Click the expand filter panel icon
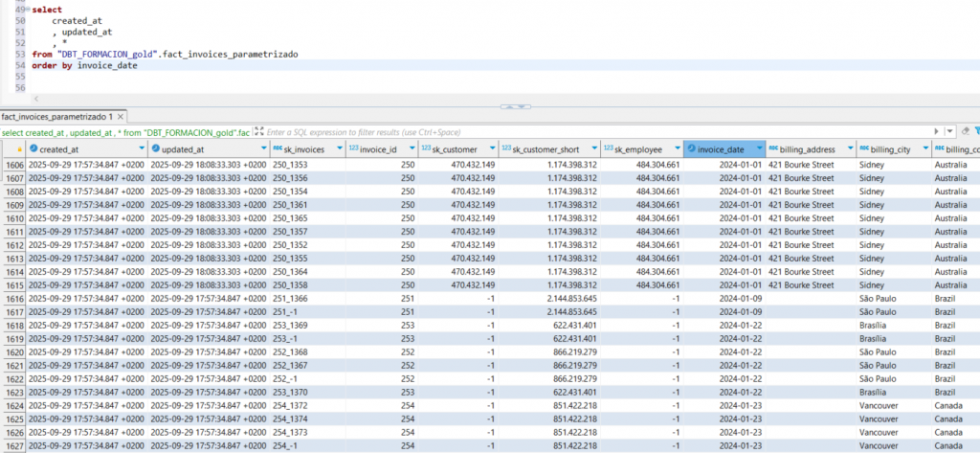The height and width of the screenshot is (453, 980). click(258, 132)
